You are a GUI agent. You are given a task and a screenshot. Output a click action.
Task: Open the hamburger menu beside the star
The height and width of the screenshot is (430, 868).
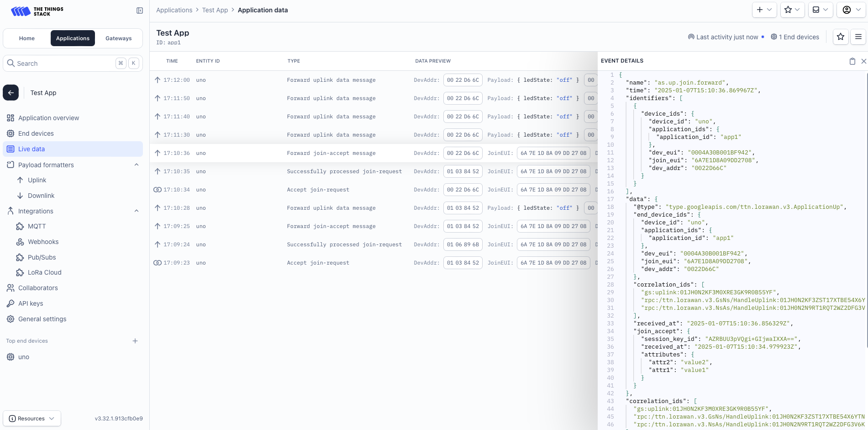click(x=858, y=37)
